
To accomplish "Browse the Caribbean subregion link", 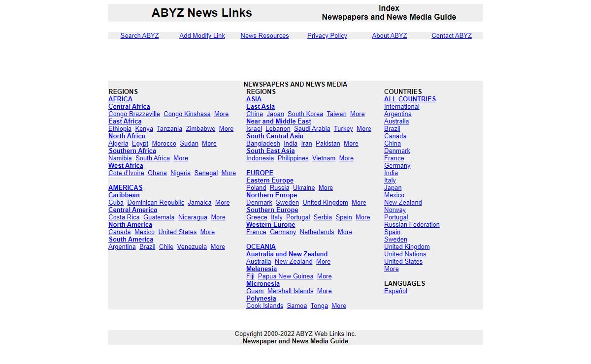I will point(124,195).
